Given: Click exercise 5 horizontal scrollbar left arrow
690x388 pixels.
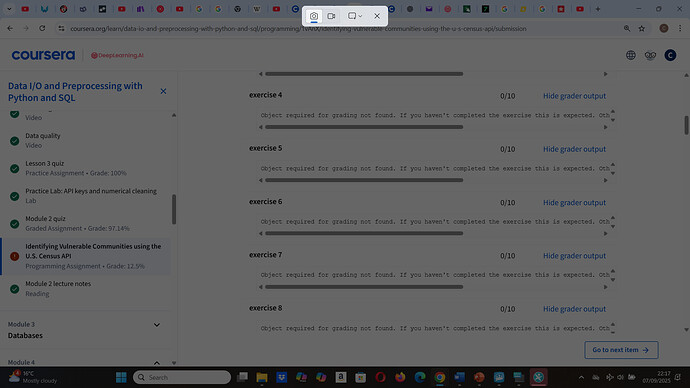Looking at the screenshot, I should click(261, 180).
